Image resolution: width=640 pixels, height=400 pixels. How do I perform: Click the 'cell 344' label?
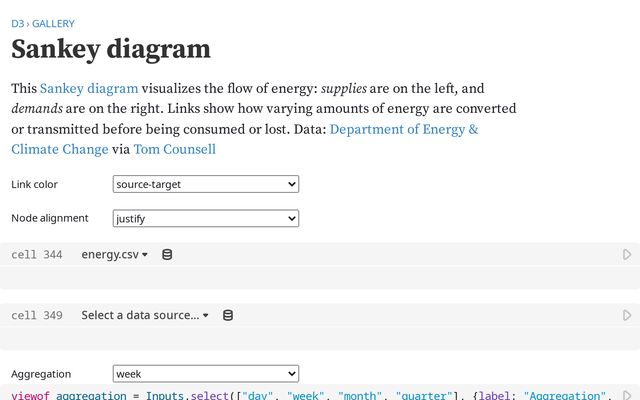(x=37, y=255)
